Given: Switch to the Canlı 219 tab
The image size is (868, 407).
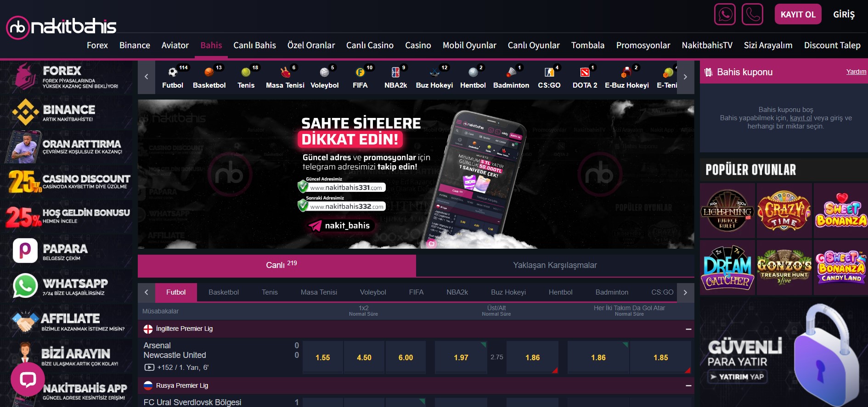Looking at the screenshot, I should pyautogui.click(x=277, y=265).
